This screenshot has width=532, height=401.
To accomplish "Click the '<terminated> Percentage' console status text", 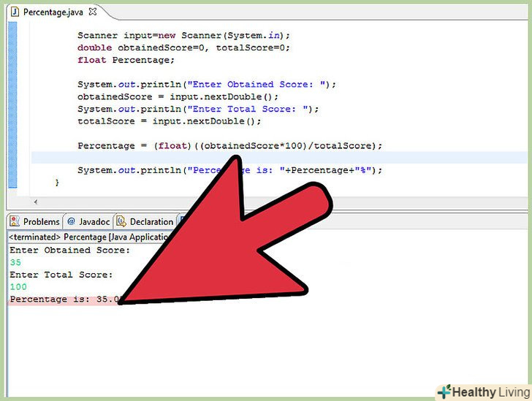I will (88, 237).
